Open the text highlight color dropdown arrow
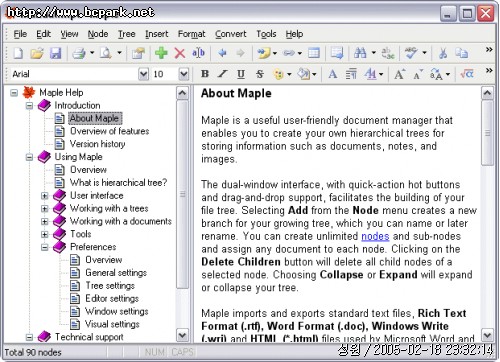The height and width of the screenshot is (362, 500). (x=289, y=74)
